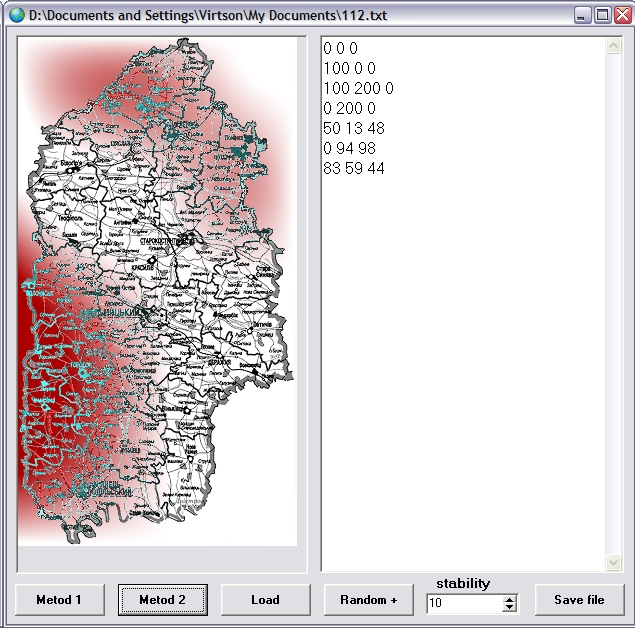Screen dimensions: 635x628
Task: Add random points with Random +
Action: tap(369, 600)
